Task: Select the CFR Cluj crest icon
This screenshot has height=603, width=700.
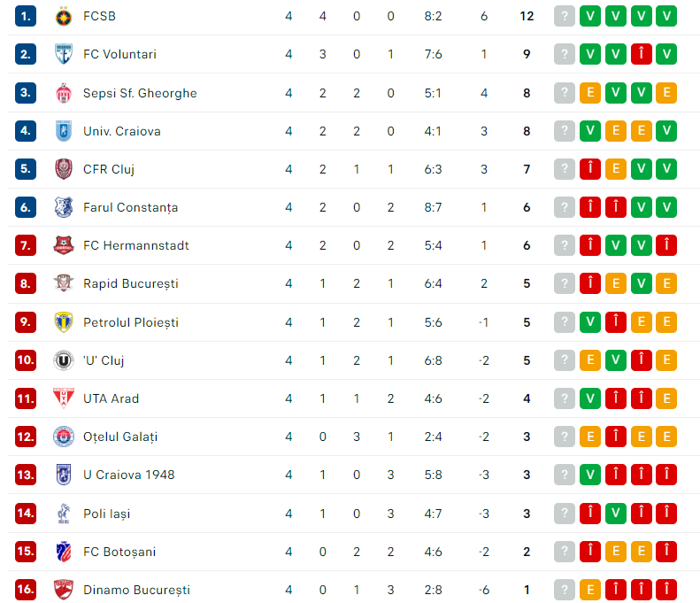Action: [64, 169]
